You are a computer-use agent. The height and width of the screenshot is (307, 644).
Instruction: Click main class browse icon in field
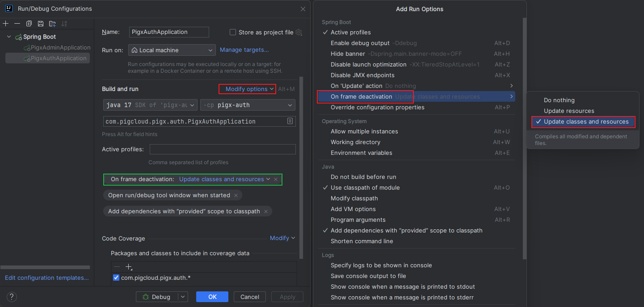pyautogui.click(x=290, y=121)
